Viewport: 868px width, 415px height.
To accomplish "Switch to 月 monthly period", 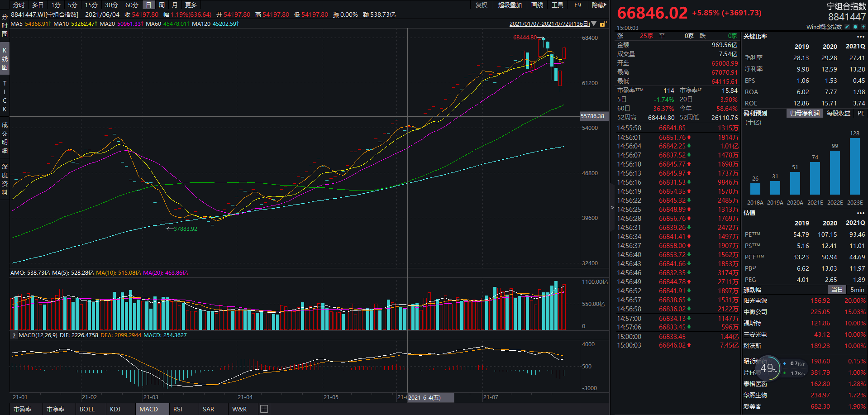I will click(175, 5).
